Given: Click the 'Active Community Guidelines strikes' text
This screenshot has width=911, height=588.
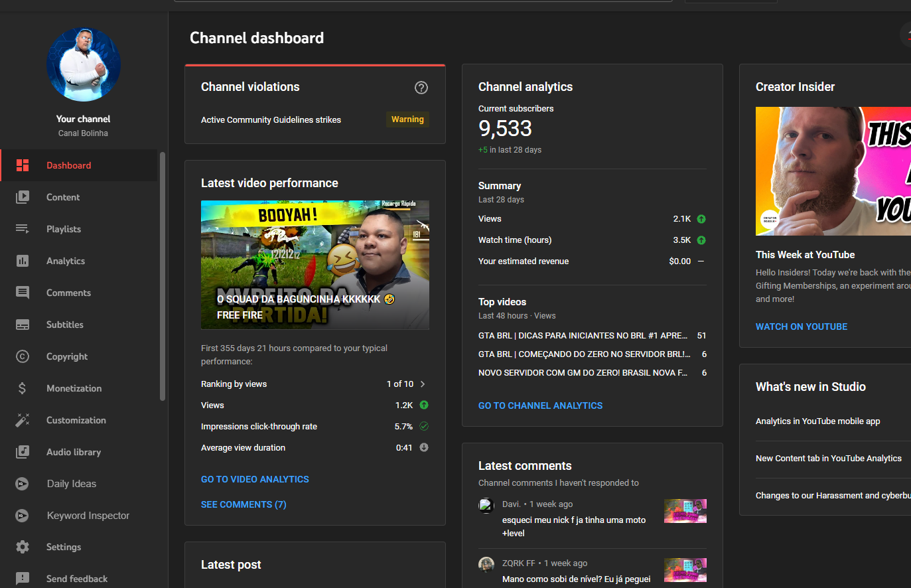Looking at the screenshot, I should [x=271, y=120].
